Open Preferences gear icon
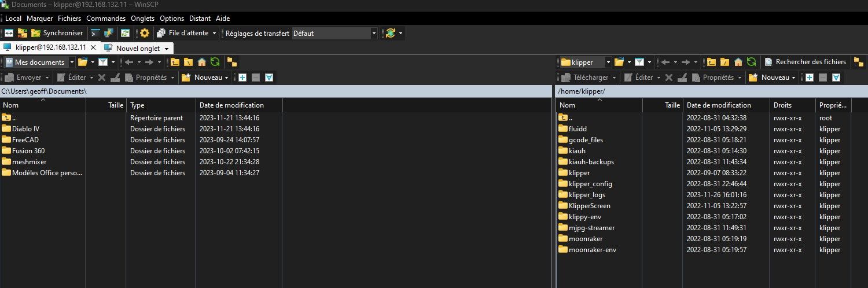The height and width of the screenshot is (288, 868). (144, 33)
